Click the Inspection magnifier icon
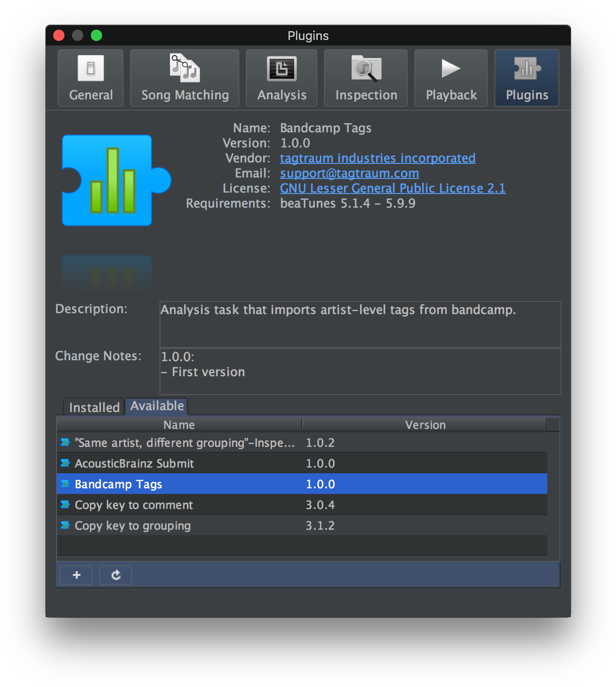Image resolution: width=616 pixels, height=687 pixels. click(x=365, y=78)
